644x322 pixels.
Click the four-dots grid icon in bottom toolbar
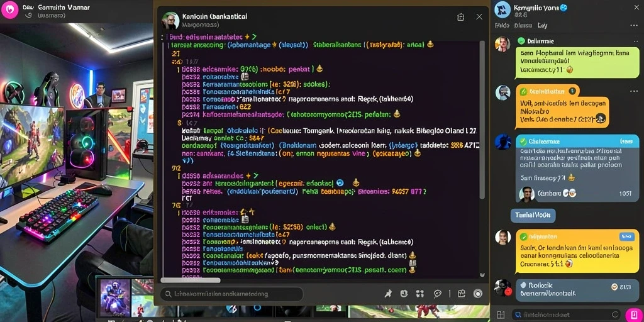coord(419,294)
